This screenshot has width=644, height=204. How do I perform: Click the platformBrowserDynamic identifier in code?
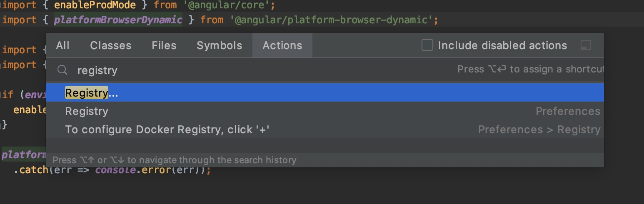[x=118, y=20]
